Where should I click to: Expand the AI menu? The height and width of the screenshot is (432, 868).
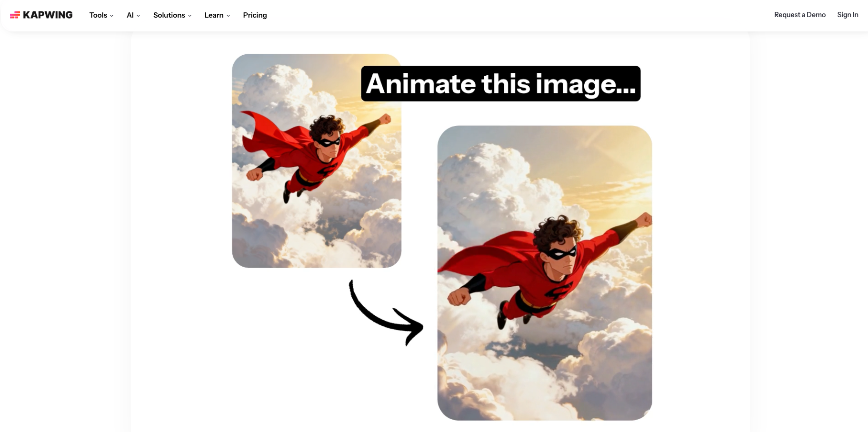point(133,15)
